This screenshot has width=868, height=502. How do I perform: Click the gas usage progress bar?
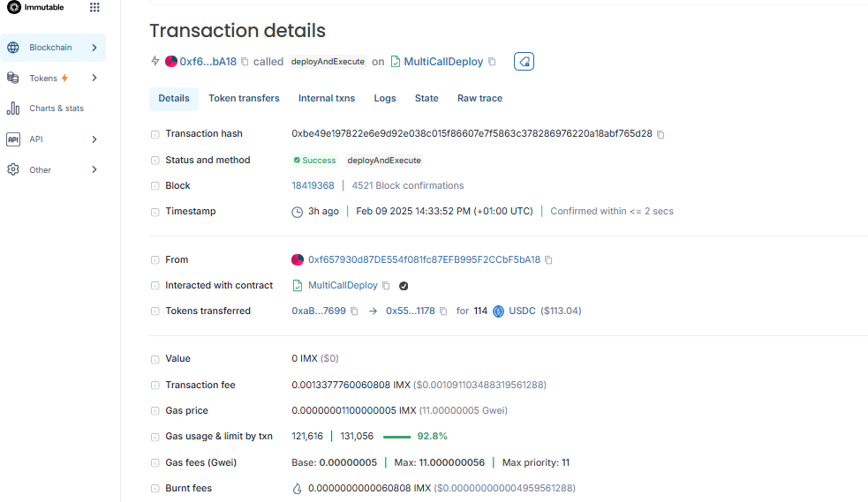click(396, 437)
